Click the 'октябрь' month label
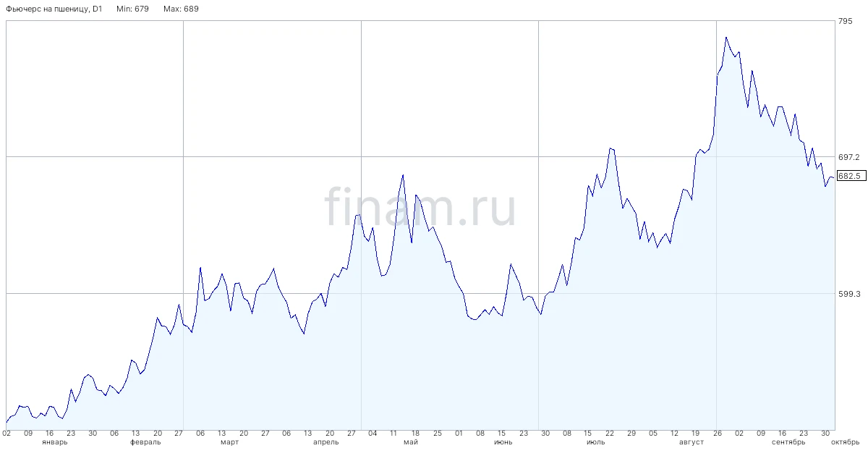This screenshot has width=868, height=456. (x=845, y=442)
